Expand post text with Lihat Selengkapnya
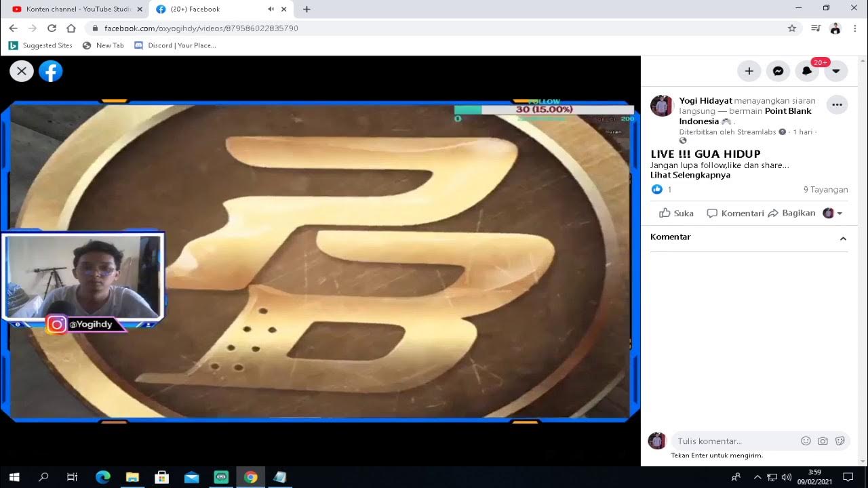Screen dimensions: 868x488 [x=690, y=175]
